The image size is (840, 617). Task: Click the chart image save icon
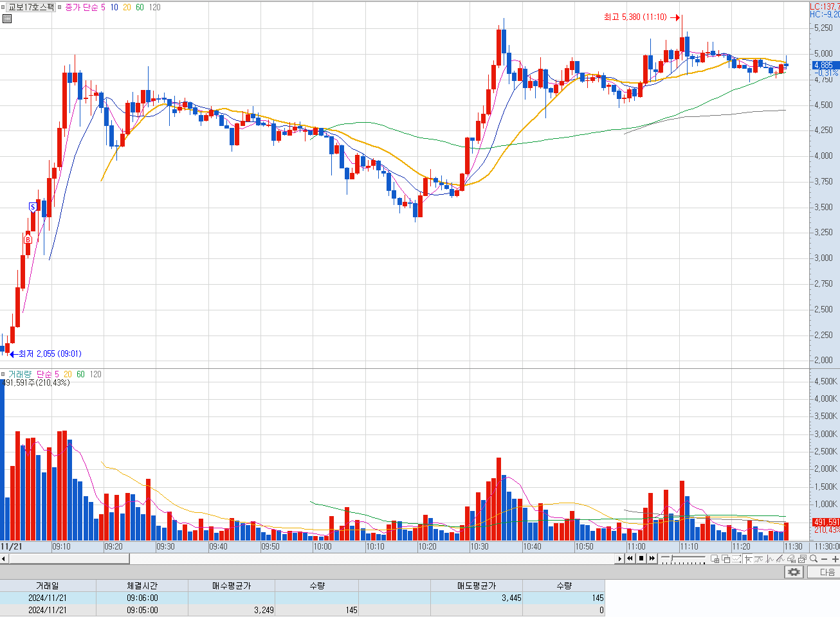pyautogui.click(x=803, y=559)
